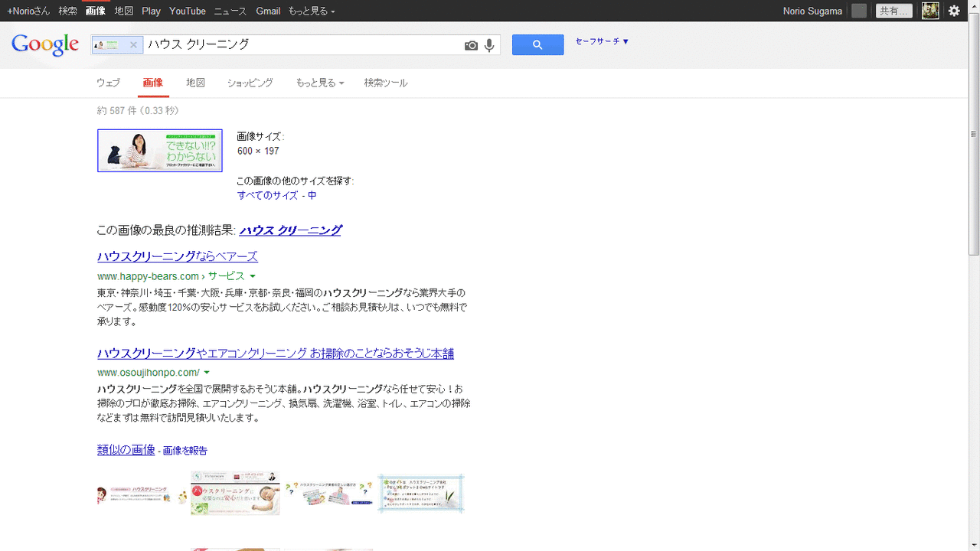Open dropdown arrow beside happy-bears.com URL
The image size is (980, 551).
[x=253, y=276]
